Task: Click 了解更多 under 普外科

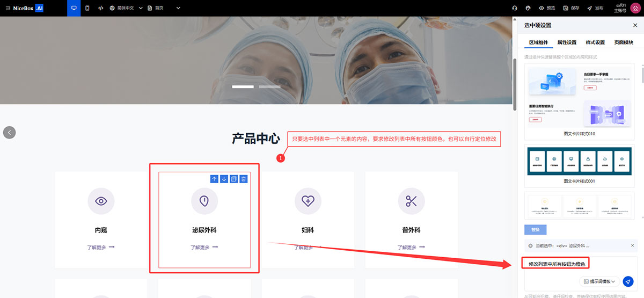Action: [412, 248]
